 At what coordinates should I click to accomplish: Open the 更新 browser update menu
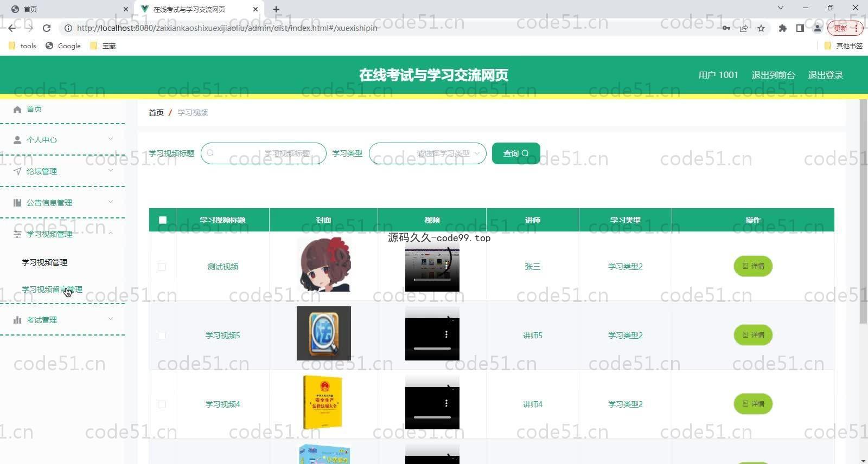pos(845,28)
